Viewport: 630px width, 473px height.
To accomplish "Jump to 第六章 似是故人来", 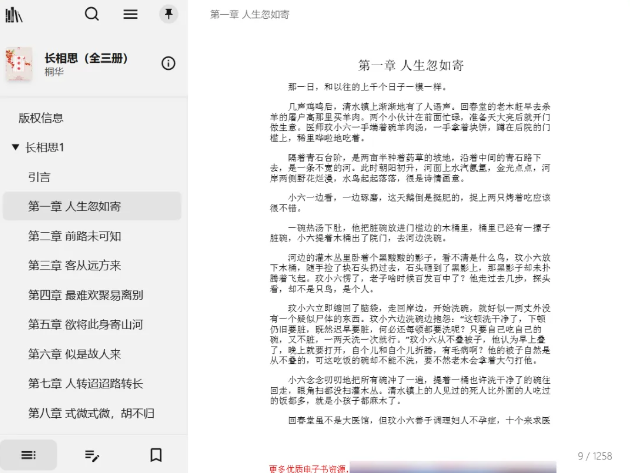I will (x=75, y=354).
